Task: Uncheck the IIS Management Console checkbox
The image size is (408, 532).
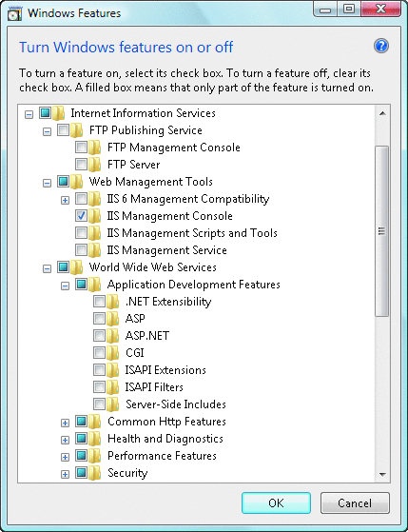Action: point(81,215)
